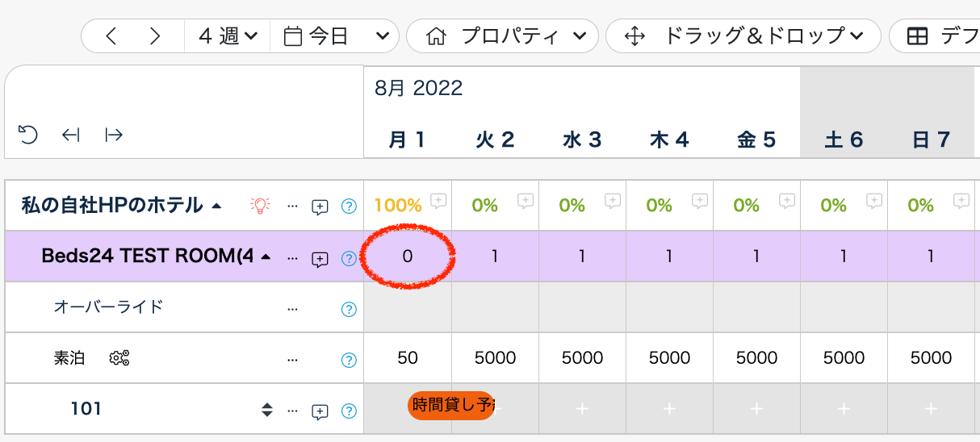Click help icon on オーバーライド row
The width and height of the screenshot is (980, 442).
point(349,309)
